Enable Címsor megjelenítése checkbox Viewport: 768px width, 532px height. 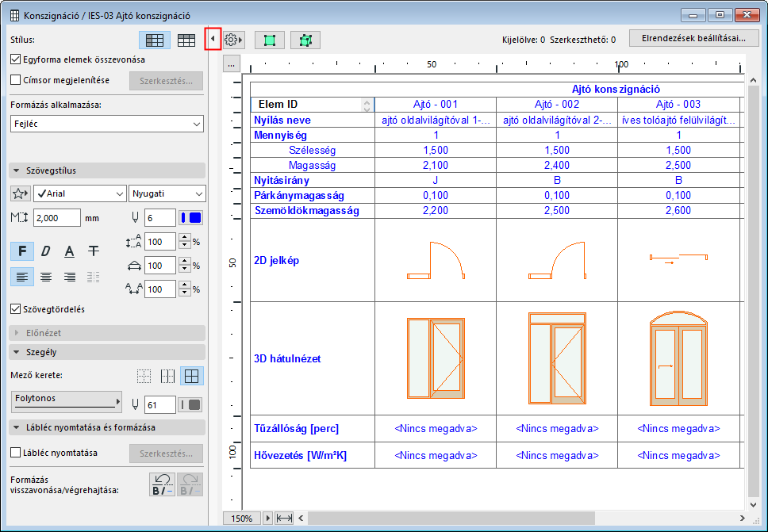[16, 80]
